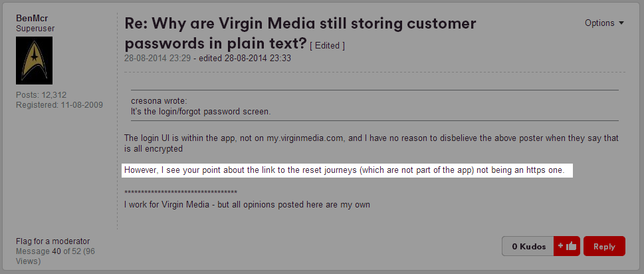Select Flag for a moderator

click(53, 241)
